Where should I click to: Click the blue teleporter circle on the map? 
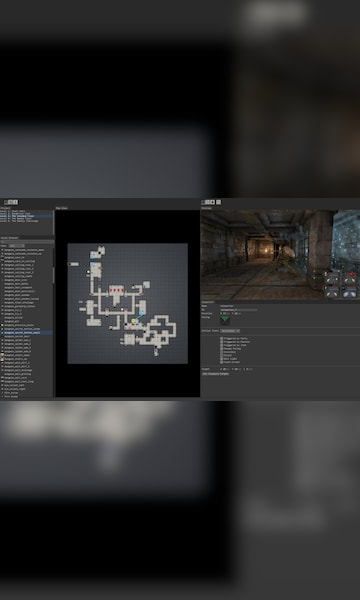[142, 313]
